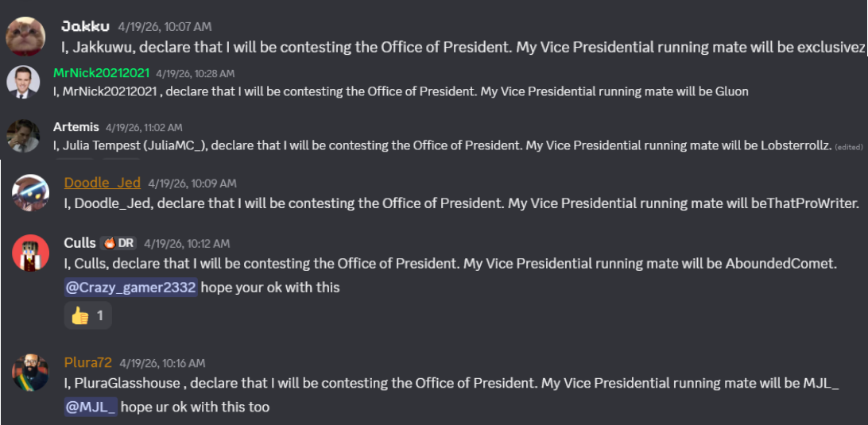The width and height of the screenshot is (868, 425).
Task: Click Jakku's cat avatar
Action: tap(25, 36)
